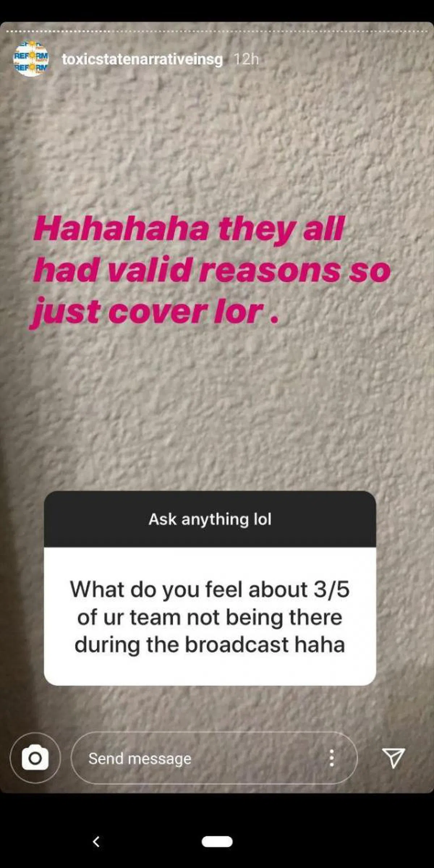Tap the "of ur team not being there" line

(x=210, y=617)
